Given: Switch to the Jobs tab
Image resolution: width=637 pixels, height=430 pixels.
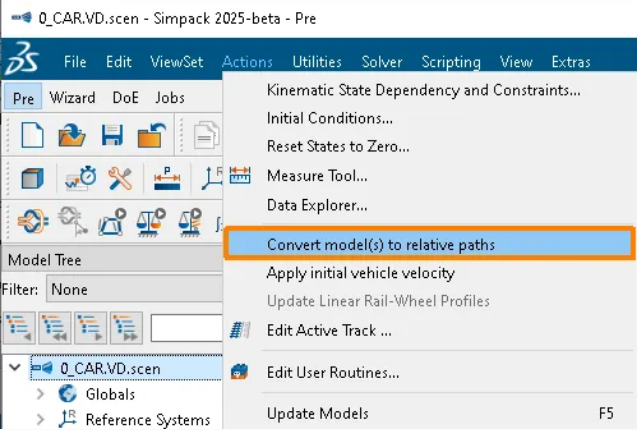Looking at the screenshot, I should click(170, 98).
